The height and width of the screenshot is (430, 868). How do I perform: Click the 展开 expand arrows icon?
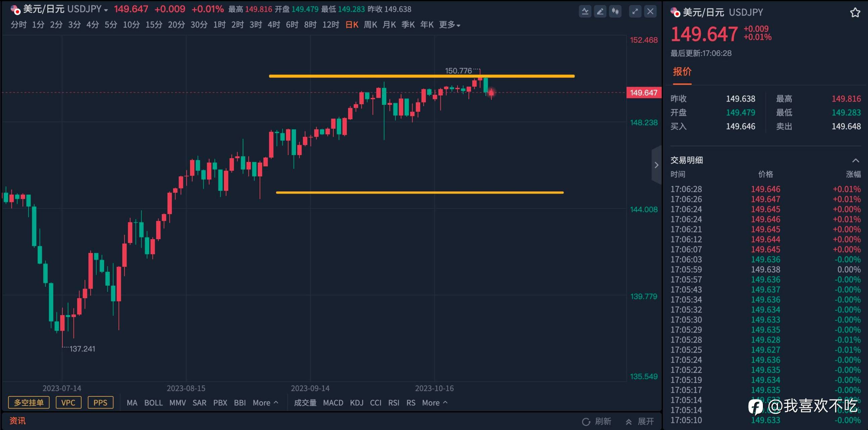[x=629, y=422]
